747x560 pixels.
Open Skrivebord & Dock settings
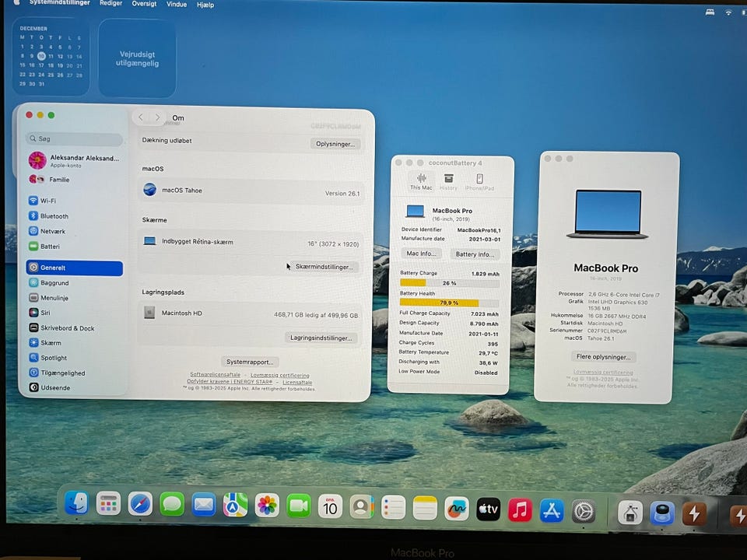click(74, 327)
